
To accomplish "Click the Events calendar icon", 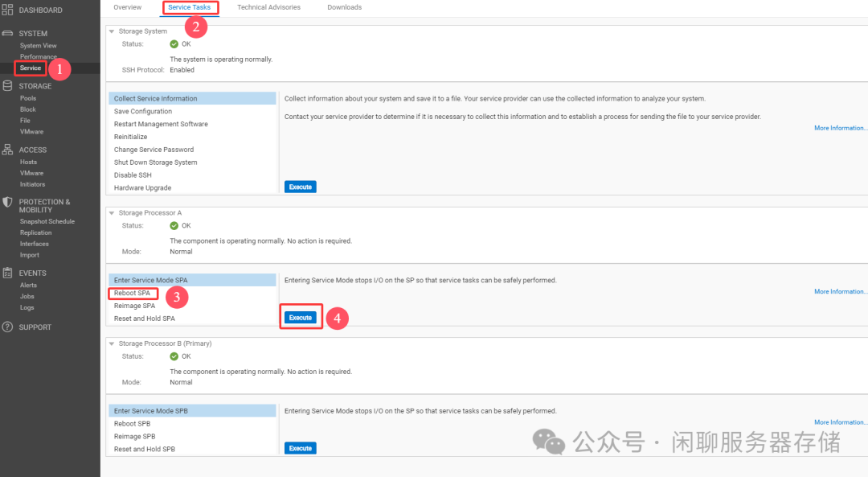I will coord(7,273).
